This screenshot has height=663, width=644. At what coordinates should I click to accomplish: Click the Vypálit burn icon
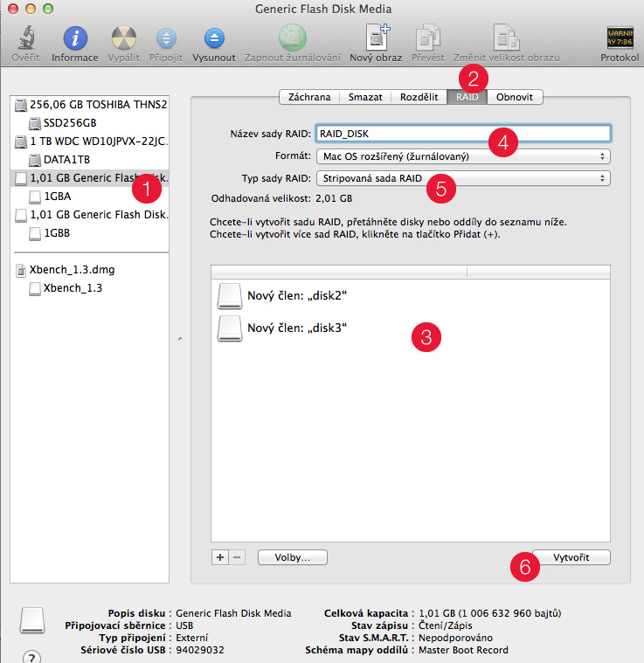(x=123, y=38)
